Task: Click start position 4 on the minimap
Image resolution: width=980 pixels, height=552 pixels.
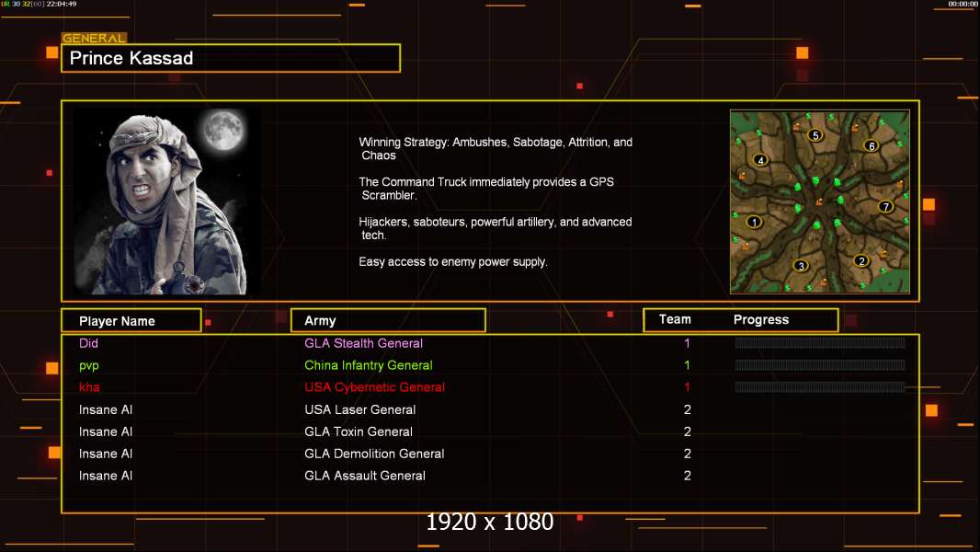Action: [x=760, y=160]
